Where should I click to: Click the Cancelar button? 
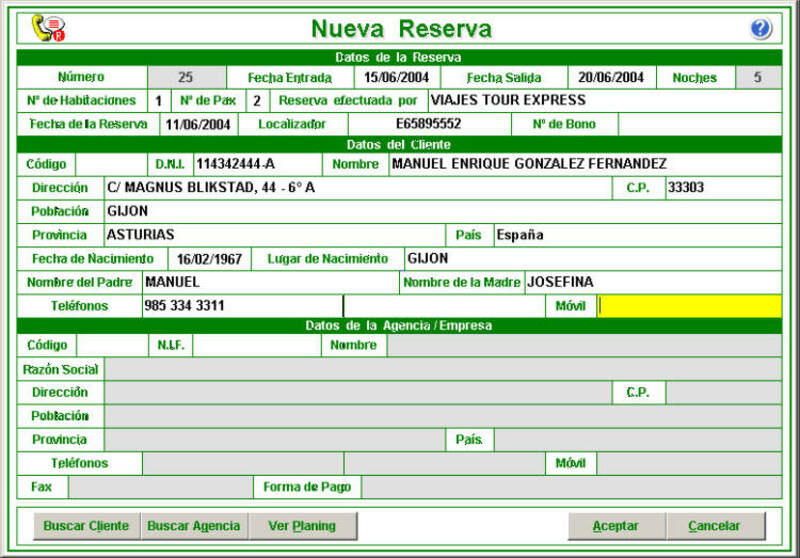[715, 526]
